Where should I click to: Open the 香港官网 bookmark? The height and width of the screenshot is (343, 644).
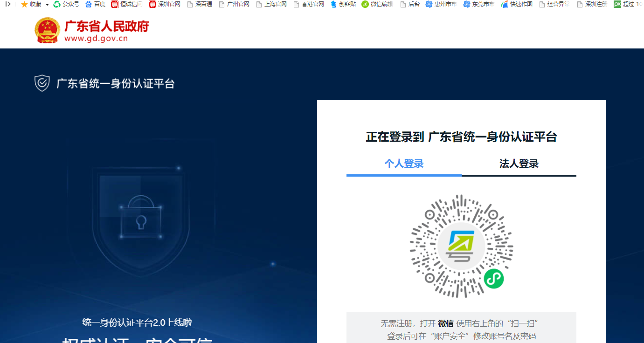click(x=309, y=4)
